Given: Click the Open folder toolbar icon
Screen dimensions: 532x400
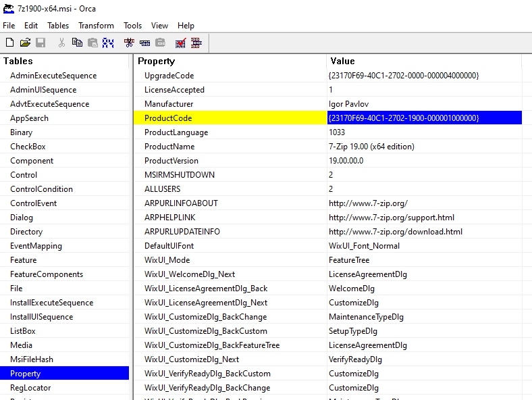Looking at the screenshot, I should point(25,43).
